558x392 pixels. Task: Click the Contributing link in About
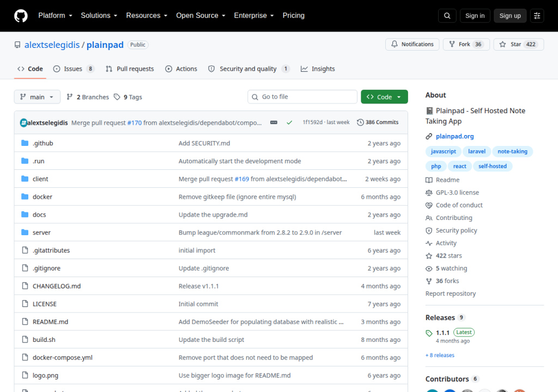[454, 218]
